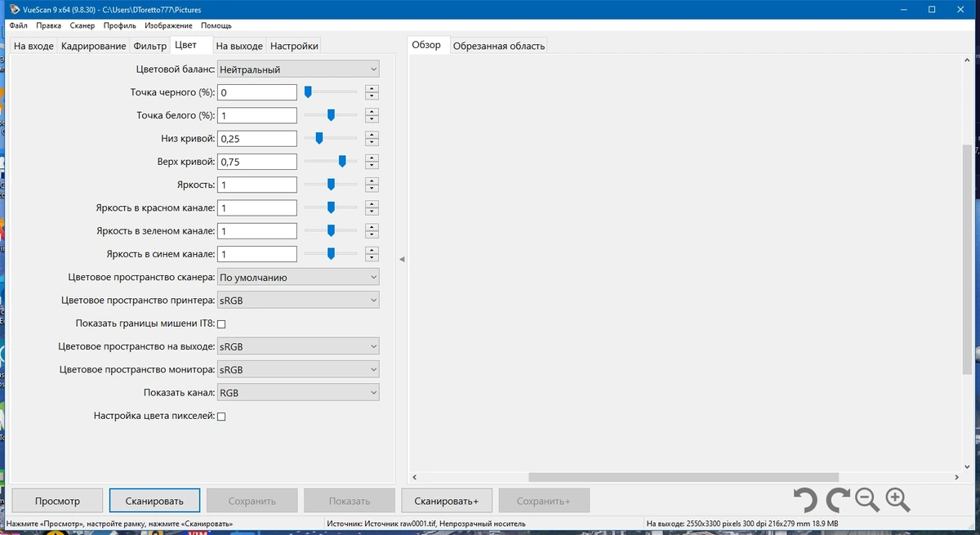Image resolution: width=980 pixels, height=535 pixels.
Task: Click the Точка белого slider handle
Action: click(331, 115)
